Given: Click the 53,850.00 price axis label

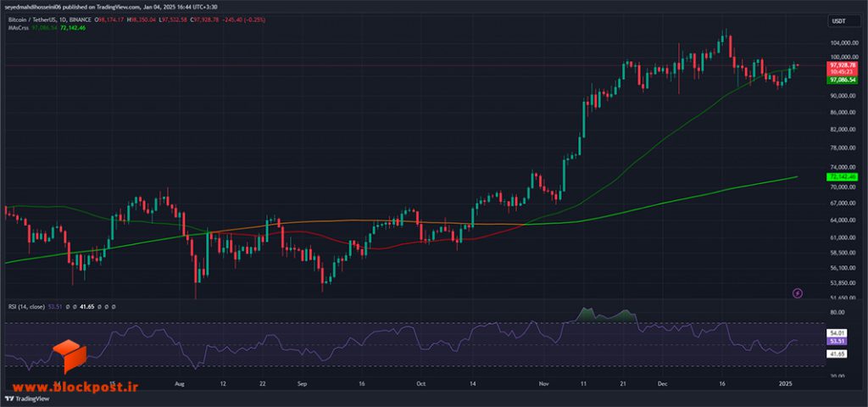Looking at the screenshot, I should point(843,282).
